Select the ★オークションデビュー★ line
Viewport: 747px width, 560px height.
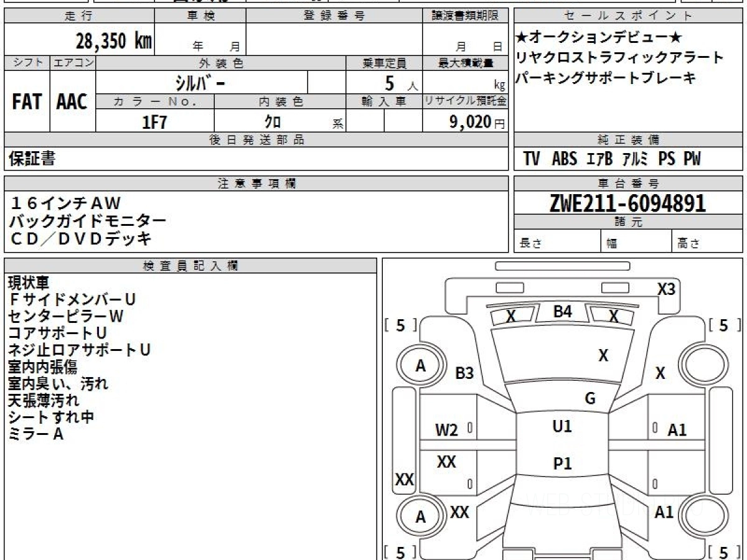point(599,37)
